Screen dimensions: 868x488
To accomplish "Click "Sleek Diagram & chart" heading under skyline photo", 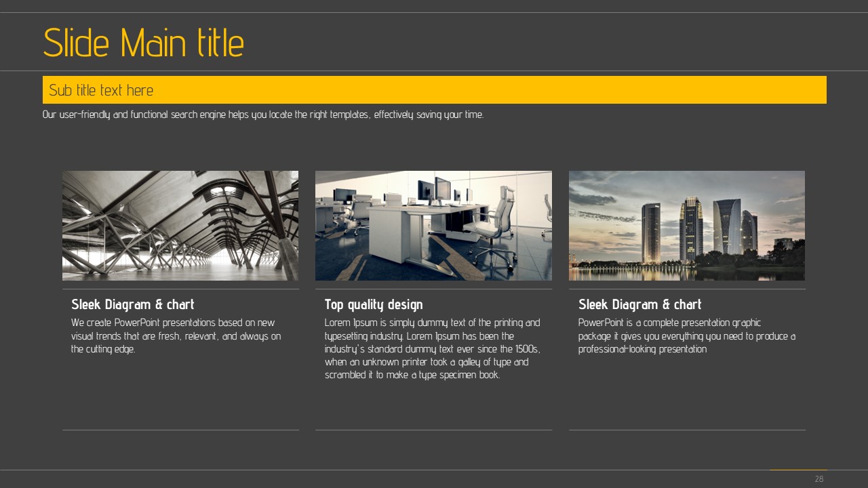I will point(639,304).
